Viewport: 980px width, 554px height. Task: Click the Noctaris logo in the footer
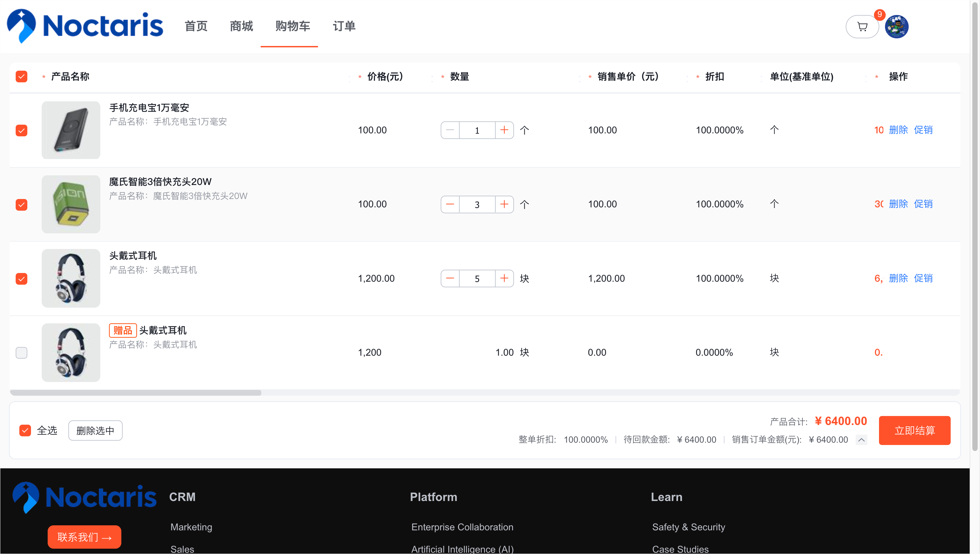click(84, 497)
